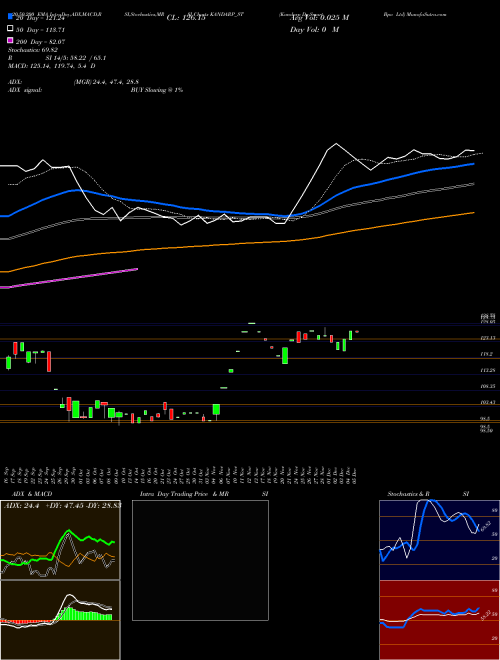Click the 'Avg Vol: 0.025 M' label

tap(319, 18)
